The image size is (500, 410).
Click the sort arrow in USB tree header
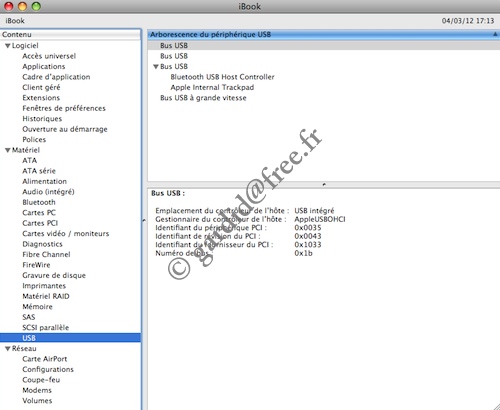tap(495, 34)
